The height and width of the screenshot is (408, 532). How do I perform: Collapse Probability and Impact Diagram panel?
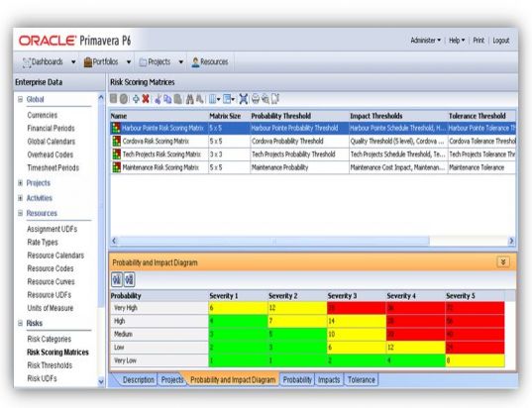(x=503, y=262)
